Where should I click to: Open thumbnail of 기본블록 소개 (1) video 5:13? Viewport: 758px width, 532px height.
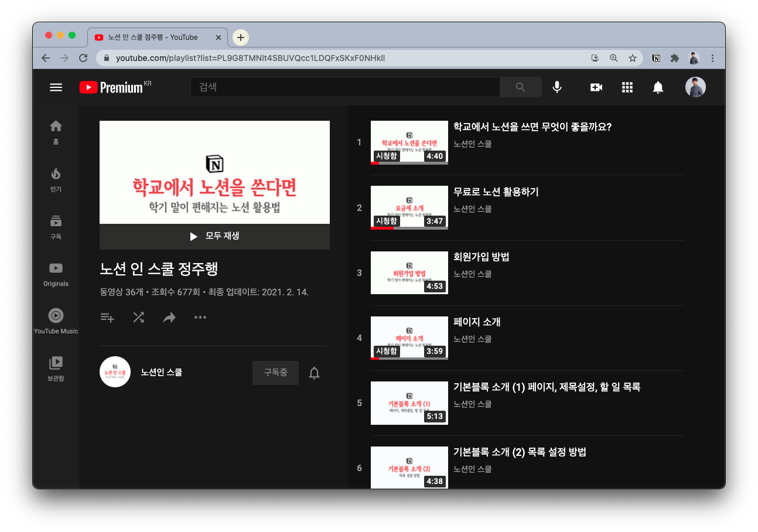[409, 403]
